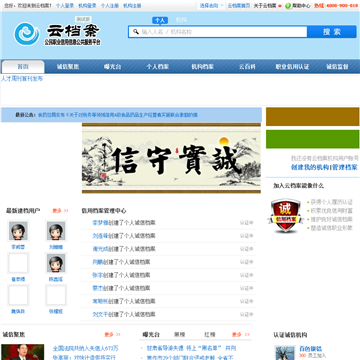The width and height of the screenshot is (360, 360).
Task: Click the green banner block
Action: pyautogui.click(x=313, y=139)
